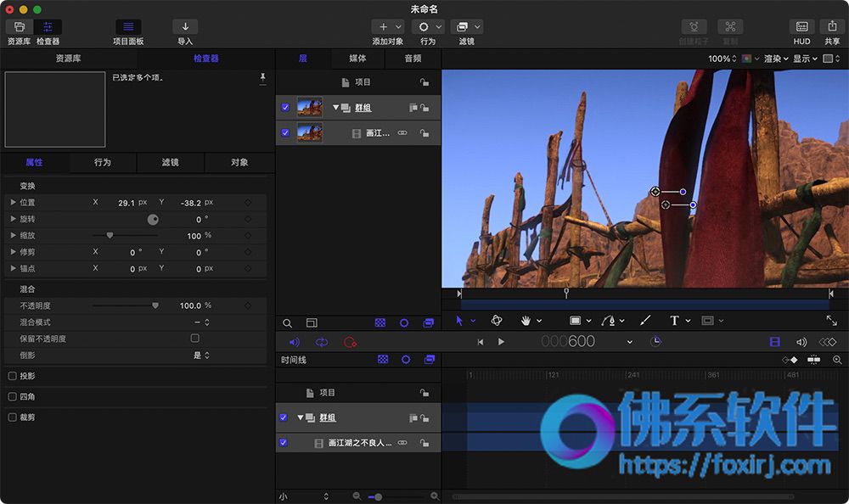
Task: Click the 共享 share button
Action: (x=832, y=27)
